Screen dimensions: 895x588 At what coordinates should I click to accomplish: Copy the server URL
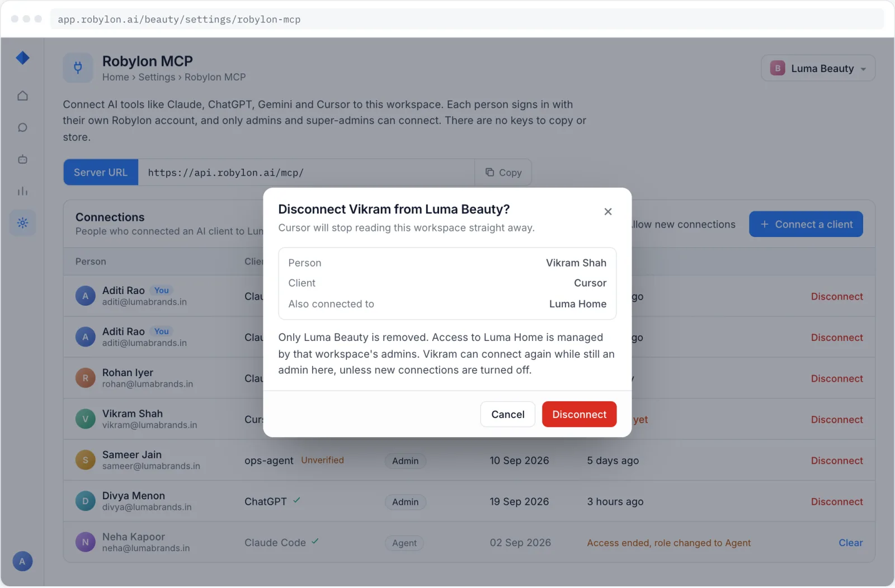pyautogui.click(x=503, y=172)
